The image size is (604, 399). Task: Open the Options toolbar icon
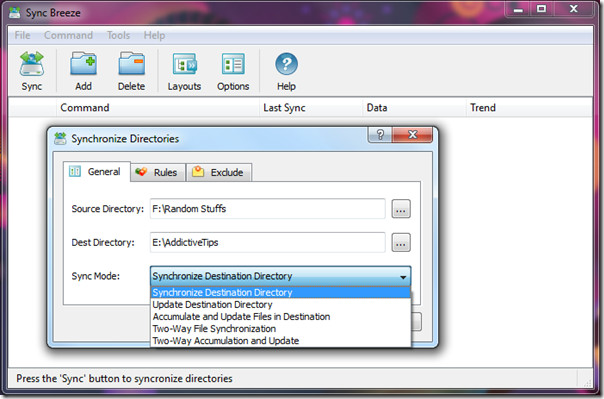pyautogui.click(x=233, y=64)
